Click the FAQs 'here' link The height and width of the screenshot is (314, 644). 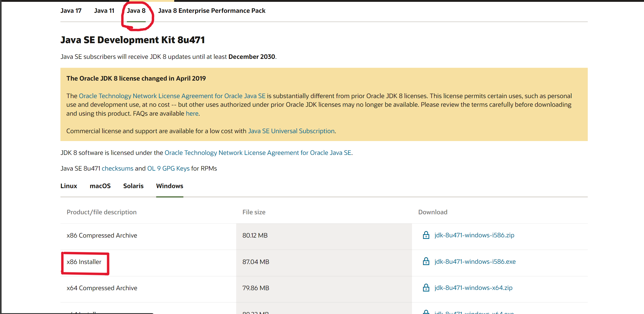[192, 114]
